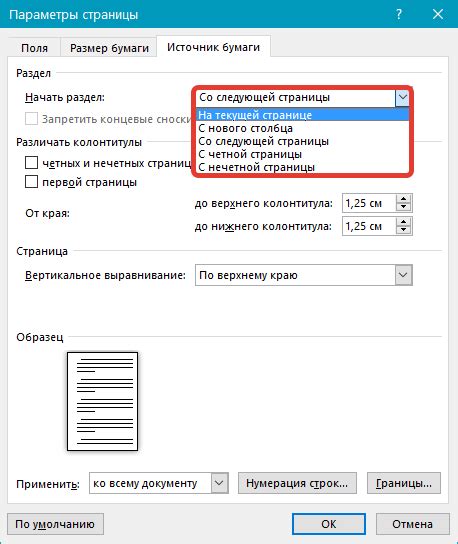
Task: Click the По умолчанию button
Action: point(55,524)
